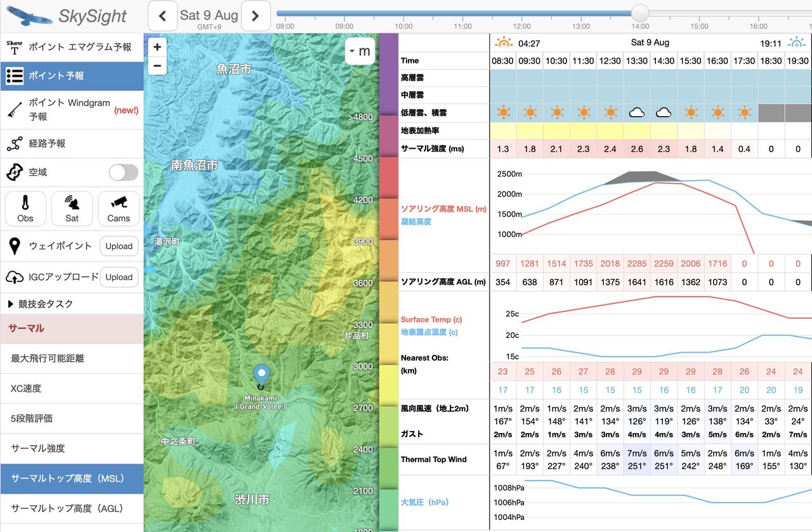Select 5段階評価 layer
This screenshot has width=812, height=532.
(x=72, y=418)
